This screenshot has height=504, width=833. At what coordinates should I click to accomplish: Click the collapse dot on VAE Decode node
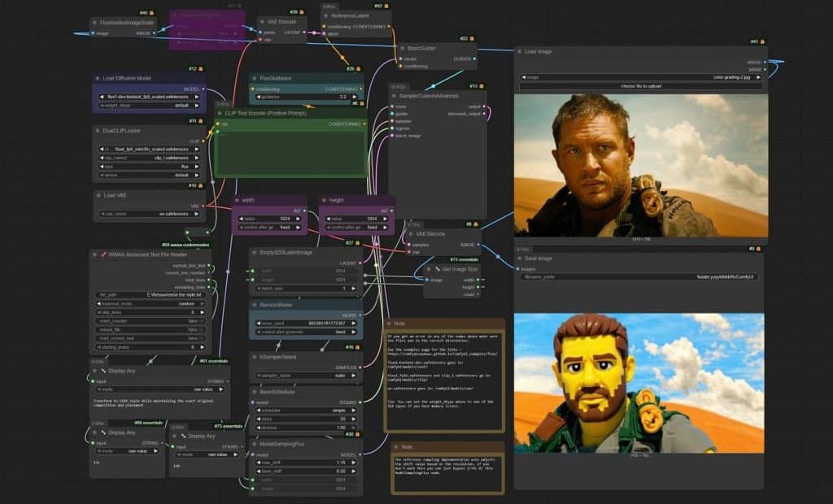point(411,233)
